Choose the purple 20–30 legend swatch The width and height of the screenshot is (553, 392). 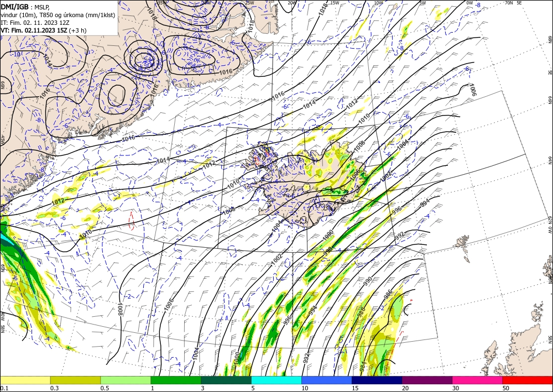[427, 380]
